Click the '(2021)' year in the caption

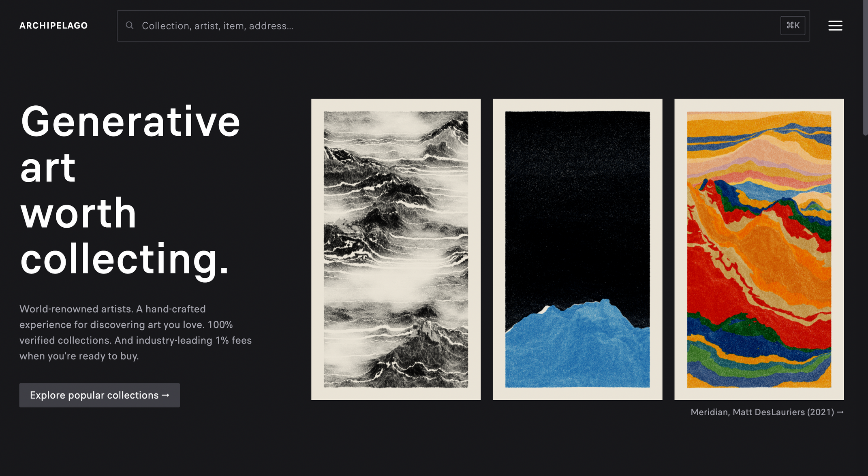pos(820,412)
